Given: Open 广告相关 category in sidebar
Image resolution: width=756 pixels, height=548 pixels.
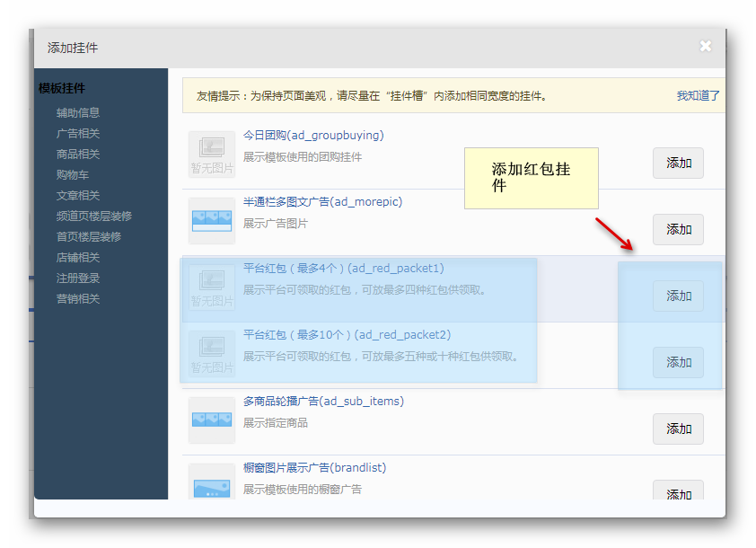Looking at the screenshot, I should [x=77, y=134].
